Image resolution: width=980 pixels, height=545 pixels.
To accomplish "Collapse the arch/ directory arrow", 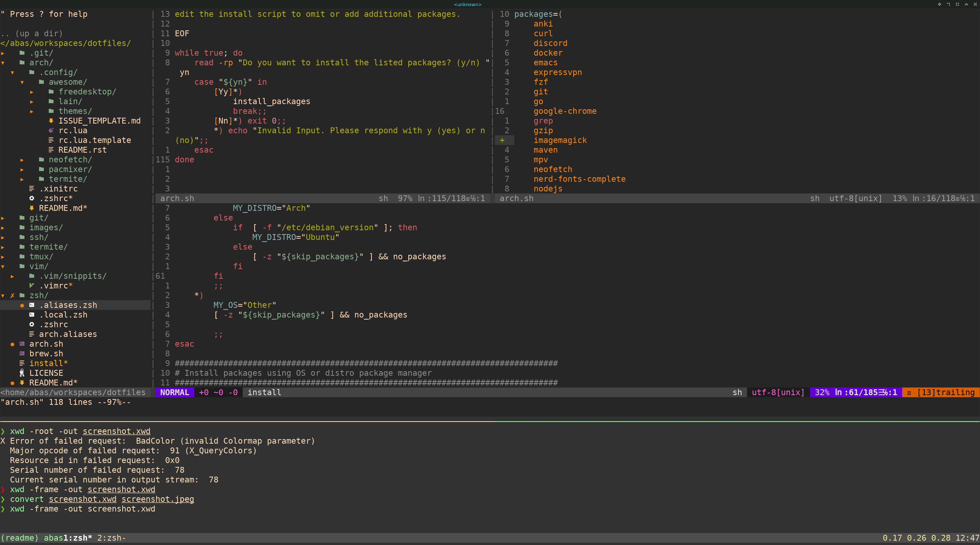I will click(x=3, y=63).
